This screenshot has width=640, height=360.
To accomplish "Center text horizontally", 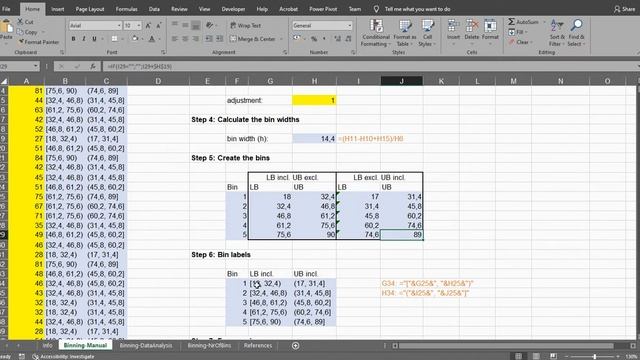I will pyautogui.click(x=185, y=39).
